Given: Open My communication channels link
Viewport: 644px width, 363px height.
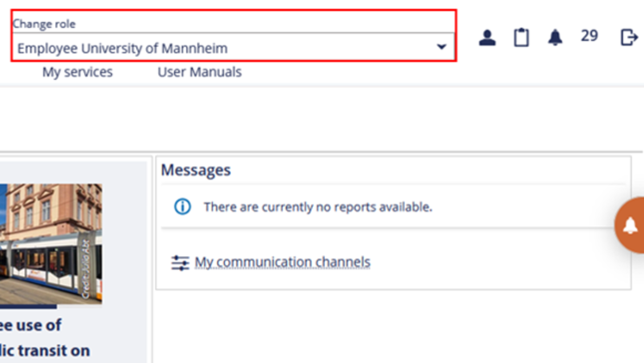Looking at the screenshot, I should pyautogui.click(x=282, y=262).
